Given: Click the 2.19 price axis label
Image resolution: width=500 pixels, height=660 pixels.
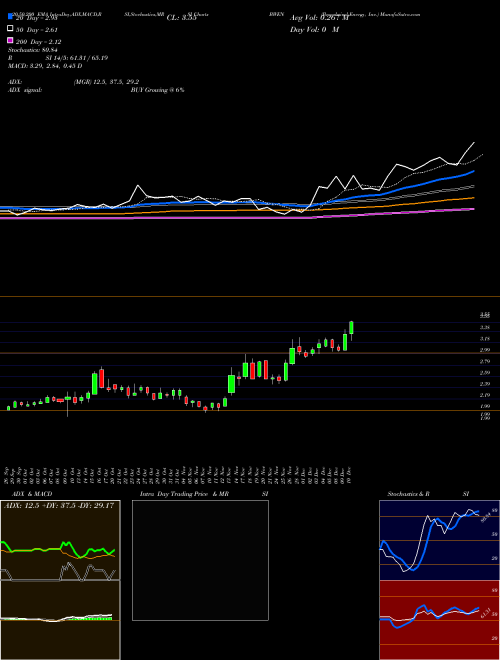Looking at the screenshot, I should click(484, 395).
